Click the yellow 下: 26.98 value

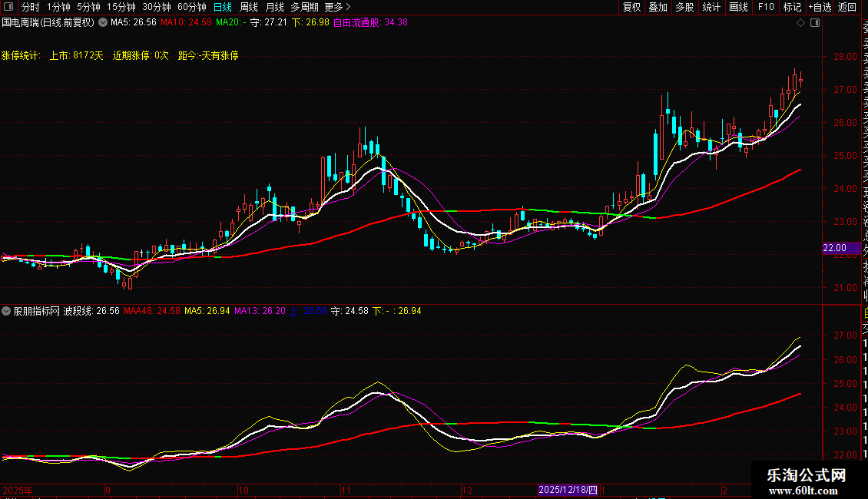pos(310,23)
